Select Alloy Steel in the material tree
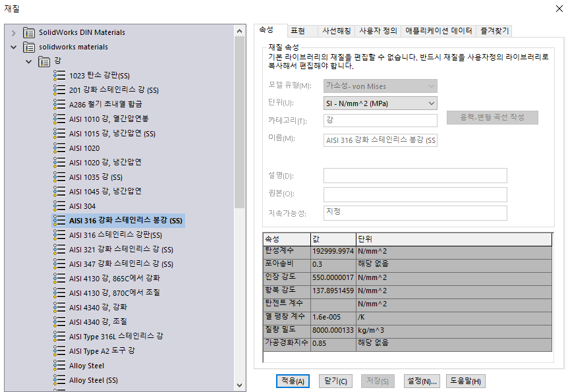Viewport: 568px width, 392px height. [x=86, y=366]
